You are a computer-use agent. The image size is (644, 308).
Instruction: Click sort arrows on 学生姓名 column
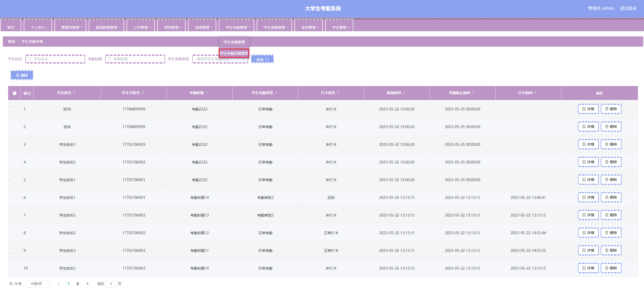(74, 93)
